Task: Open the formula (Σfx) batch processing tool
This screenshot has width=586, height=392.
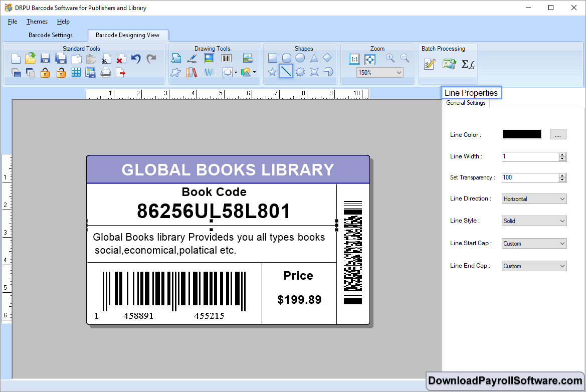Action: click(x=468, y=64)
